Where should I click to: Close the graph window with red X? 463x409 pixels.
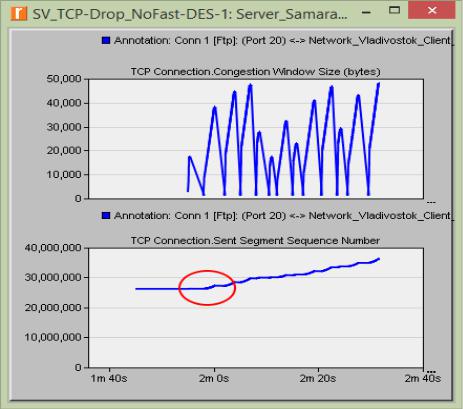pos(432,10)
